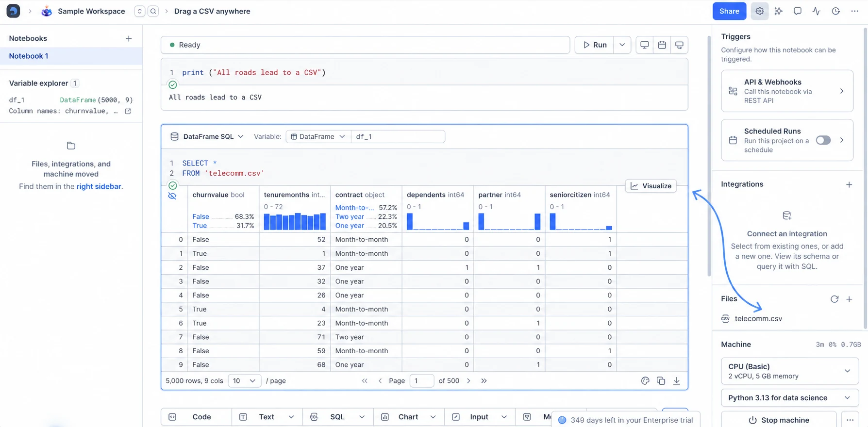Image resolution: width=868 pixels, height=427 pixels.
Task: Click the Visualize button
Action: [x=651, y=186]
